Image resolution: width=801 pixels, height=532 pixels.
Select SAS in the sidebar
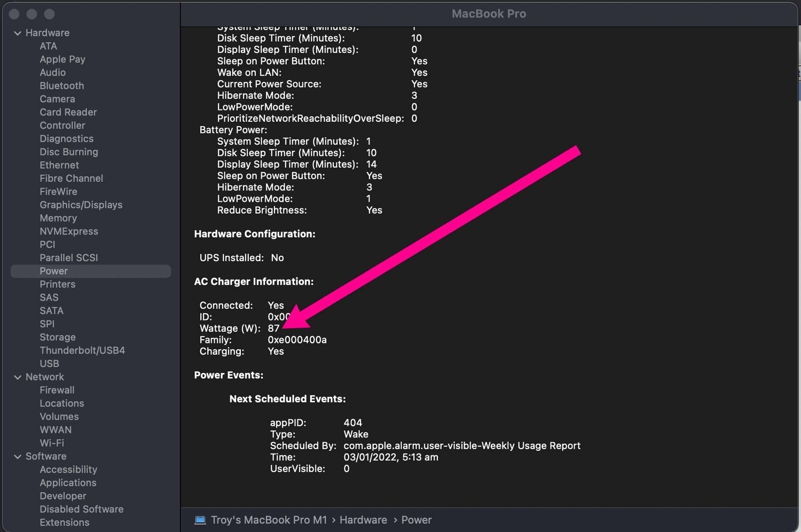[x=49, y=298]
